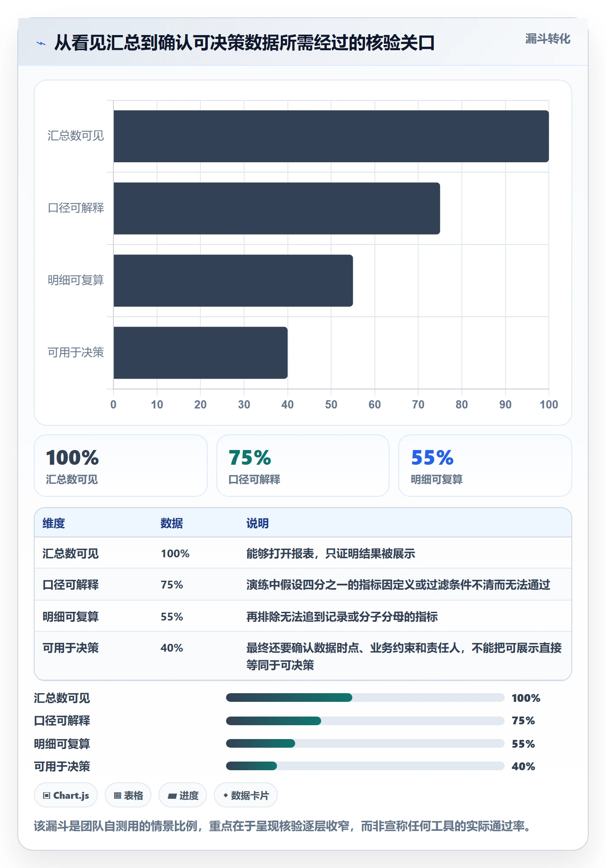
Task: Click the 数据 column header
Action: [x=172, y=523]
